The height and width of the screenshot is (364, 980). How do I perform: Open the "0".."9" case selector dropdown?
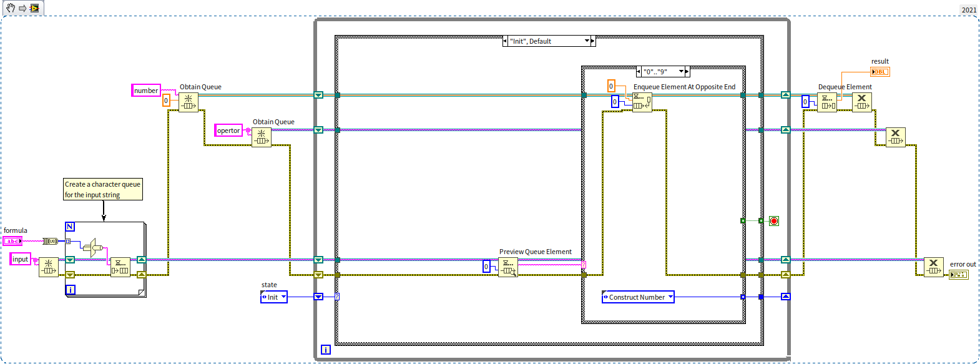[x=681, y=72]
